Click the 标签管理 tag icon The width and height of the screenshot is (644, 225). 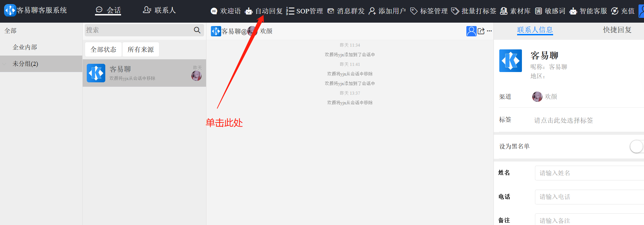pos(414,11)
